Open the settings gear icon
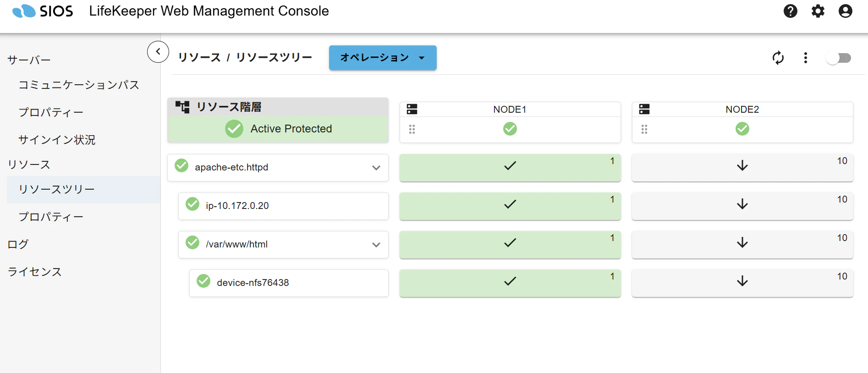The image size is (868, 373). (818, 11)
